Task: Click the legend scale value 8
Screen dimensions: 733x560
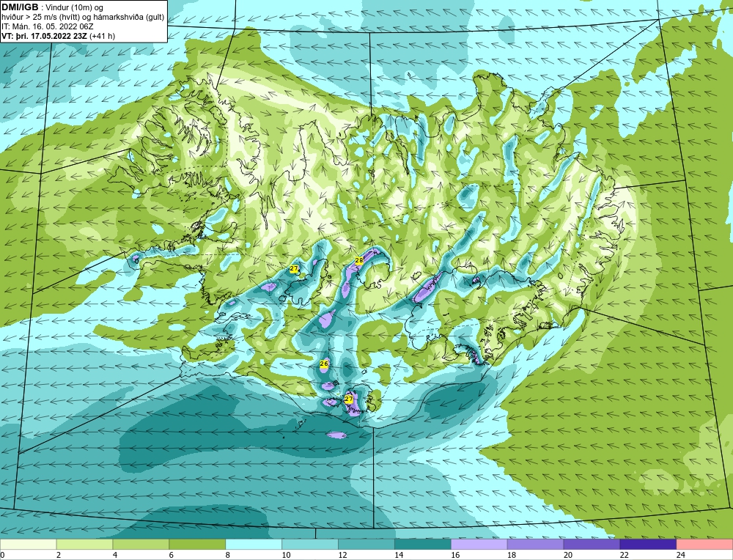Action: pyautogui.click(x=229, y=555)
